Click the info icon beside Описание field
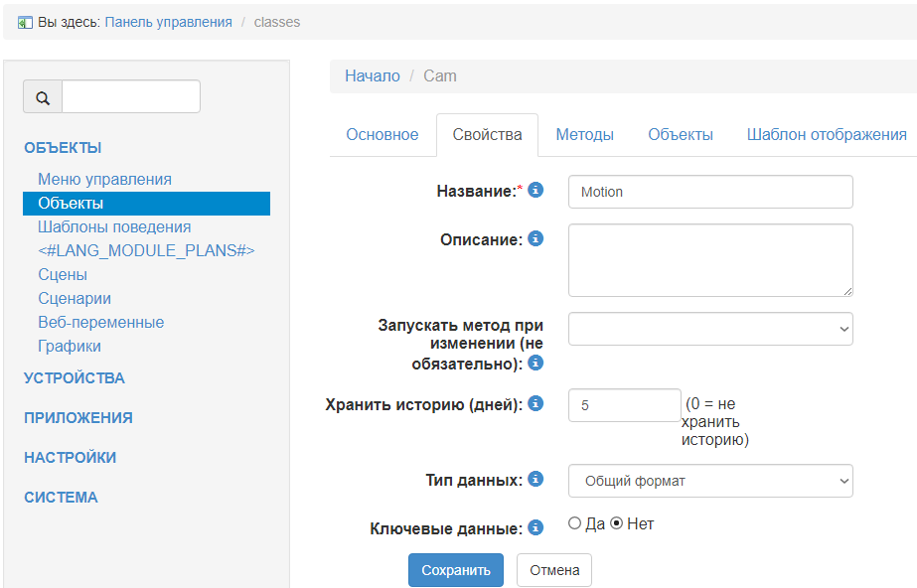The width and height of the screenshot is (917, 588). [535, 238]
